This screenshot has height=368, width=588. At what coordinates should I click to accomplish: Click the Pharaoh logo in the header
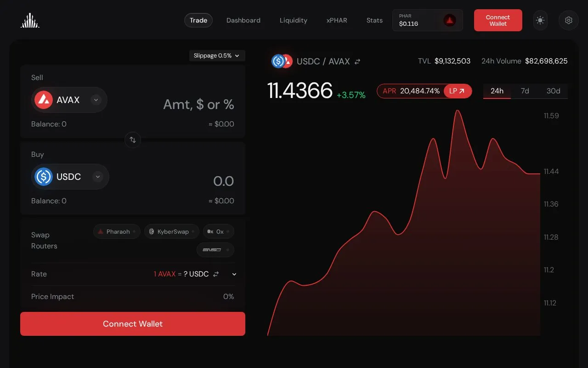(x=30, y=20)
